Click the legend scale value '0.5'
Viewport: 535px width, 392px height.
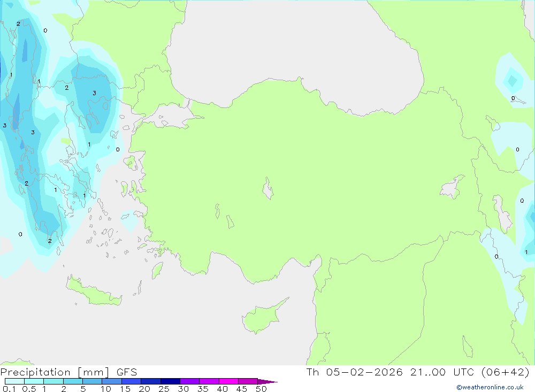[x=29, y=389]
